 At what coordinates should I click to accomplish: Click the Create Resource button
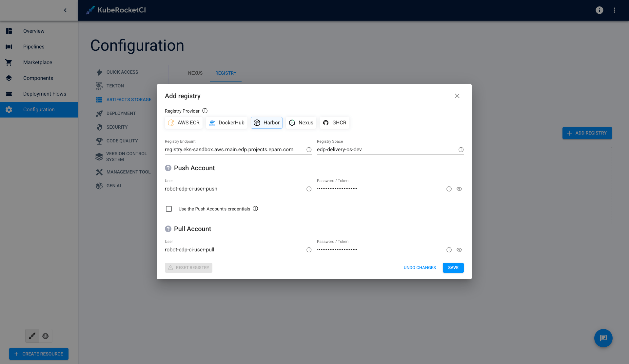click(x=39, y=354)
